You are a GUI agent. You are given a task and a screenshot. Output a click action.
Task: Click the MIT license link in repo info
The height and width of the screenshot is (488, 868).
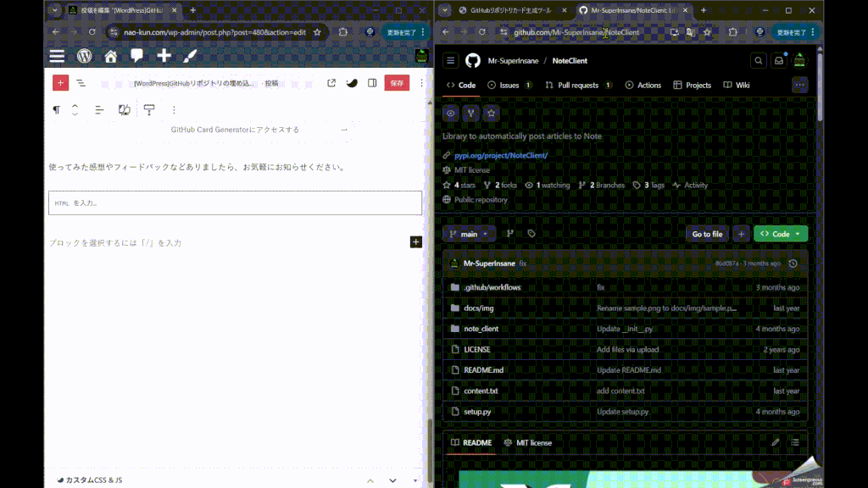click(472, 170)
